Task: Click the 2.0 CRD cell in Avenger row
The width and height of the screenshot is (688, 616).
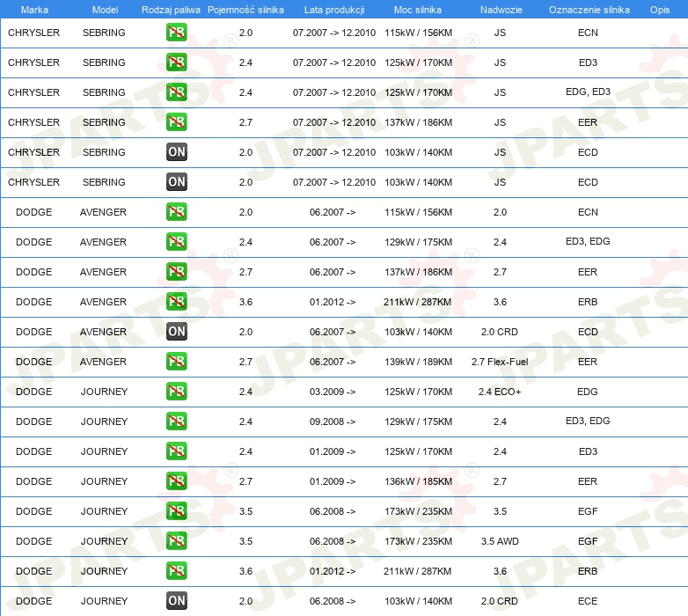Action: 500,332
